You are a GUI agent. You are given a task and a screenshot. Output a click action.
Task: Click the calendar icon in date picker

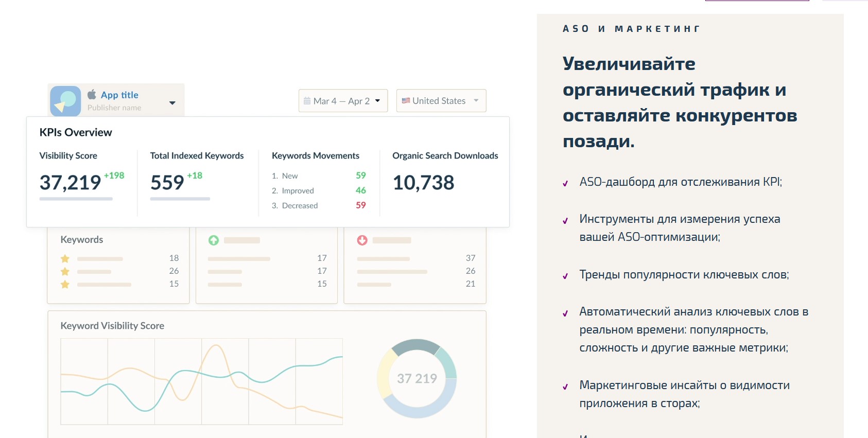[307, 101]
